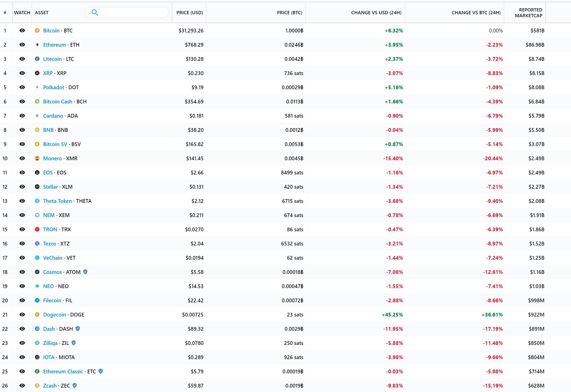This screenshot has width=571, height=392.
Task: Sort by the # rank column header
Action: pos(5,12)
